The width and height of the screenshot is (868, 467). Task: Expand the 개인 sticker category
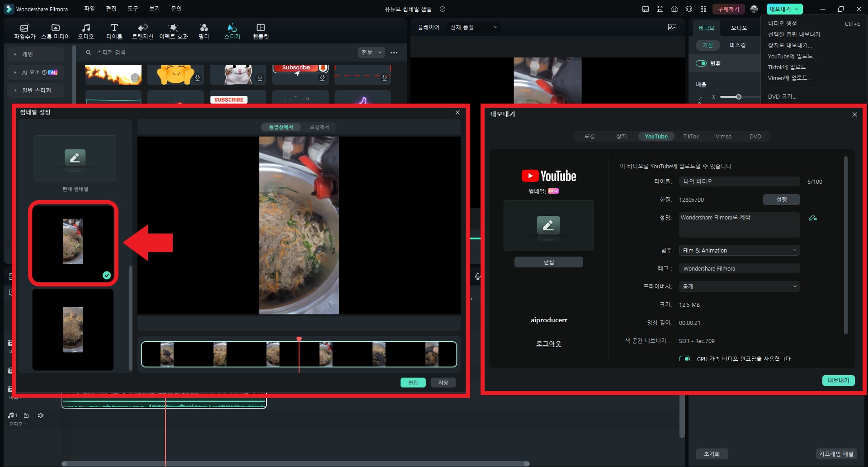pos(36,54)
